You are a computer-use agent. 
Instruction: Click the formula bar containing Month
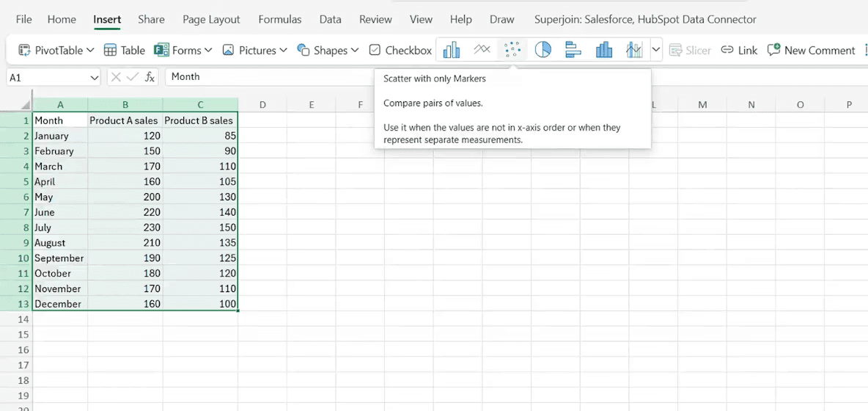268,77
